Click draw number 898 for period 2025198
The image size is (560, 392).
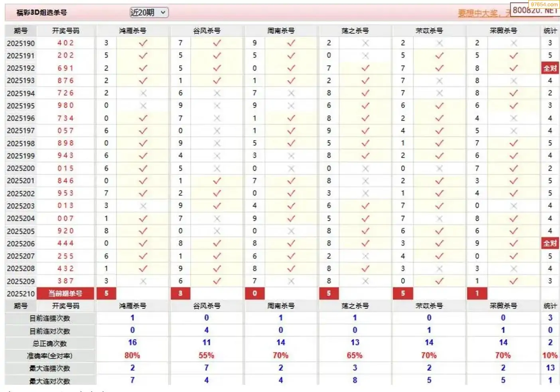tap(65, 143)
